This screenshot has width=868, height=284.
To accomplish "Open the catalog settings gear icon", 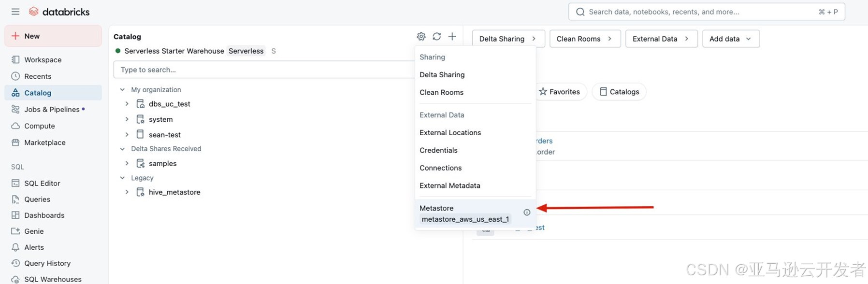I will coord(421,36).
